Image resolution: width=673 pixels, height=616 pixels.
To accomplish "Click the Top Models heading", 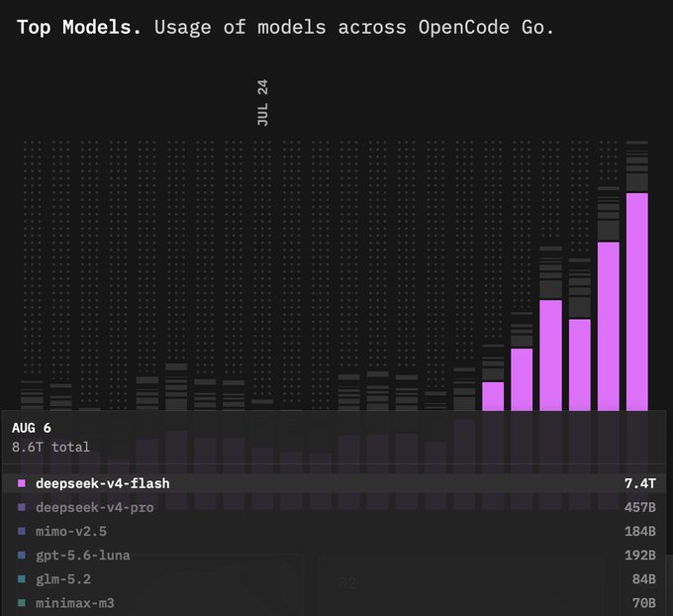I will [x=79, y=27].
